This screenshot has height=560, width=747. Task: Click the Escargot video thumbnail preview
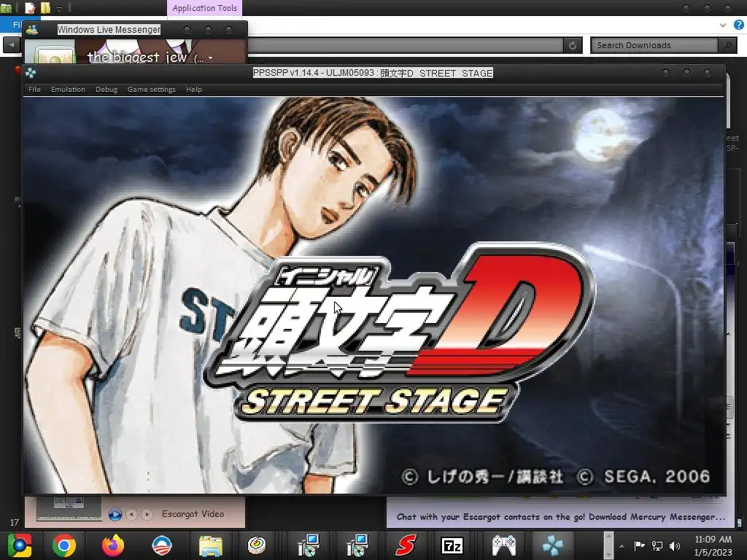(x=69, y=508)
